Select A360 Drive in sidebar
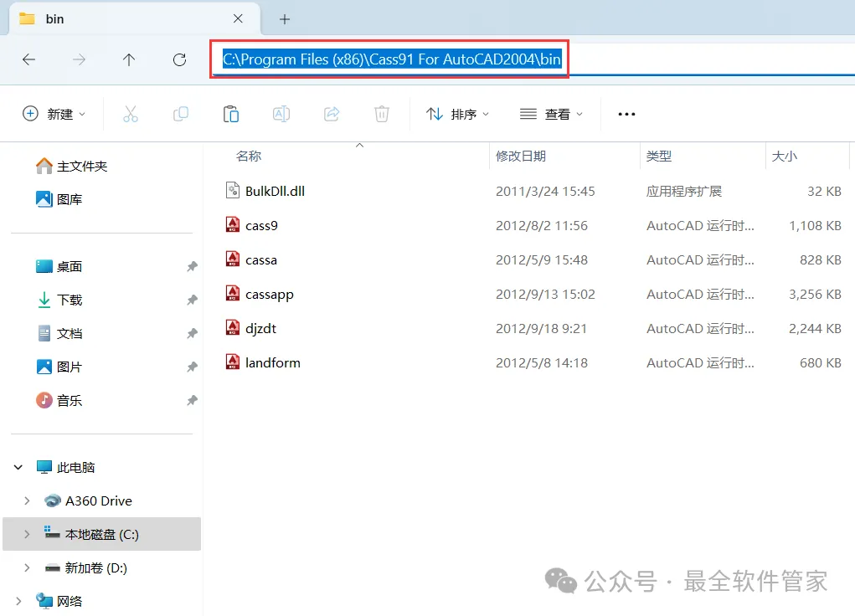The width and height of the screenshot is (855, 616). point(88,501)
